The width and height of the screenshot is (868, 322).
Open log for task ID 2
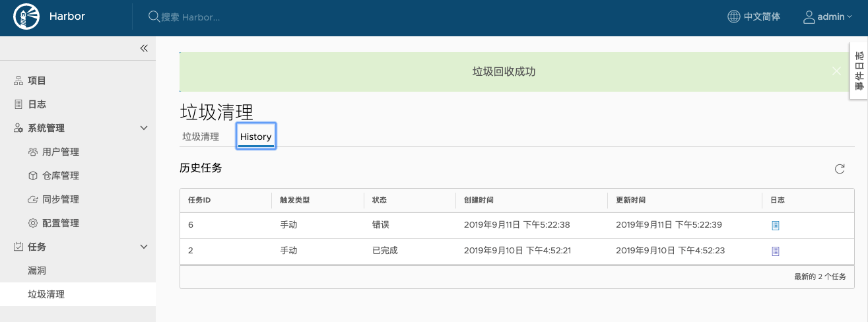[776, 251]
